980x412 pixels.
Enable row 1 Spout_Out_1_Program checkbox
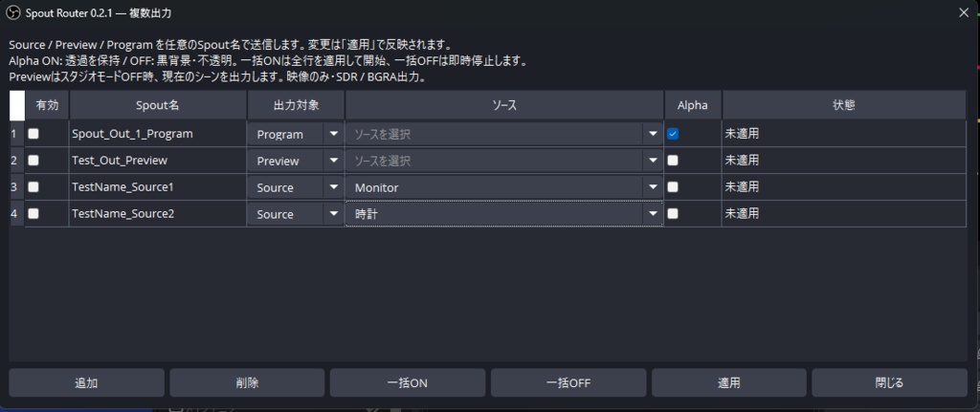click(x=33, y=134)
